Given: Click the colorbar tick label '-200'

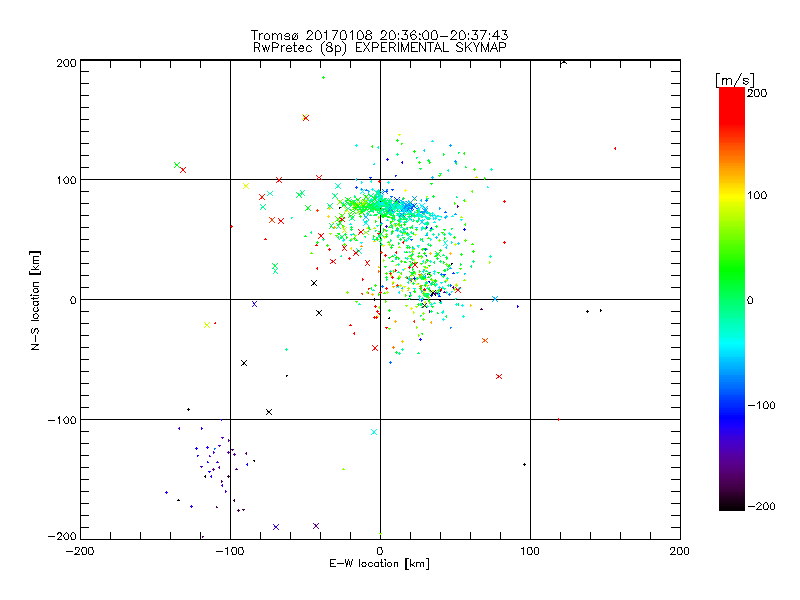Looking at the screenshot, I should 761,507.
